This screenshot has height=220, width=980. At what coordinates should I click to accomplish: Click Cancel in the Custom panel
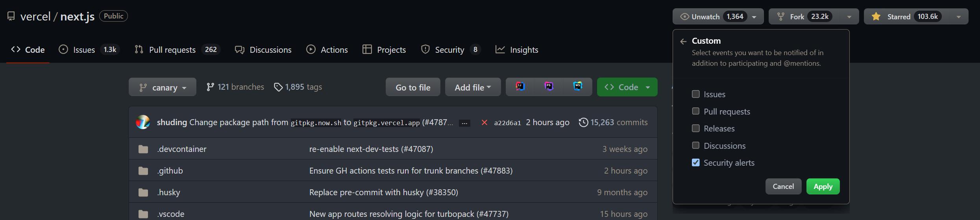pyautogui.click(x=783, y=187)
